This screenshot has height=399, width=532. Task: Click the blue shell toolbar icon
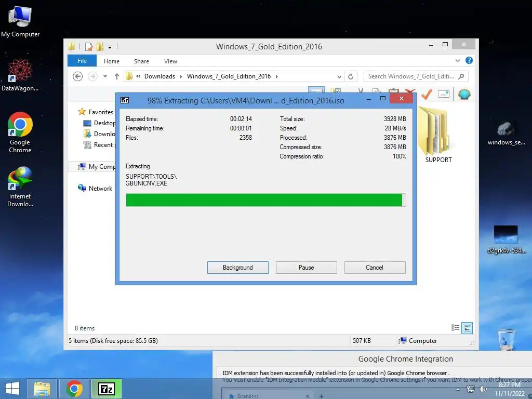[464, 94]
